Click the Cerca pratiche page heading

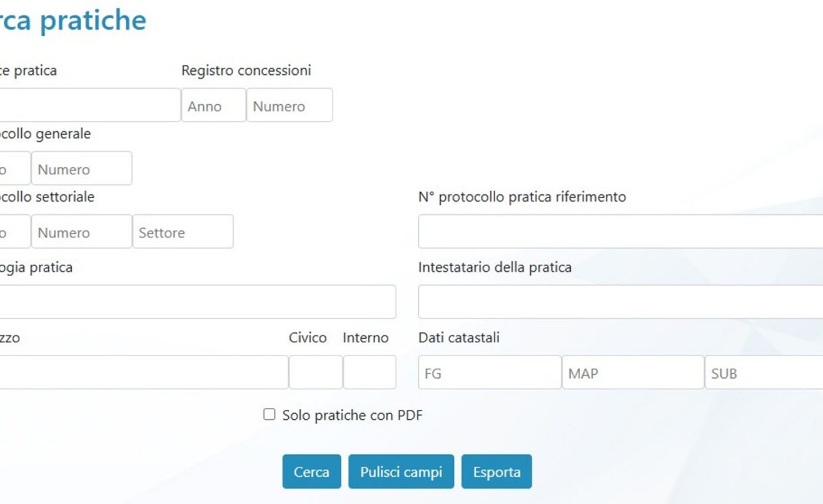(x=73, y=20)
